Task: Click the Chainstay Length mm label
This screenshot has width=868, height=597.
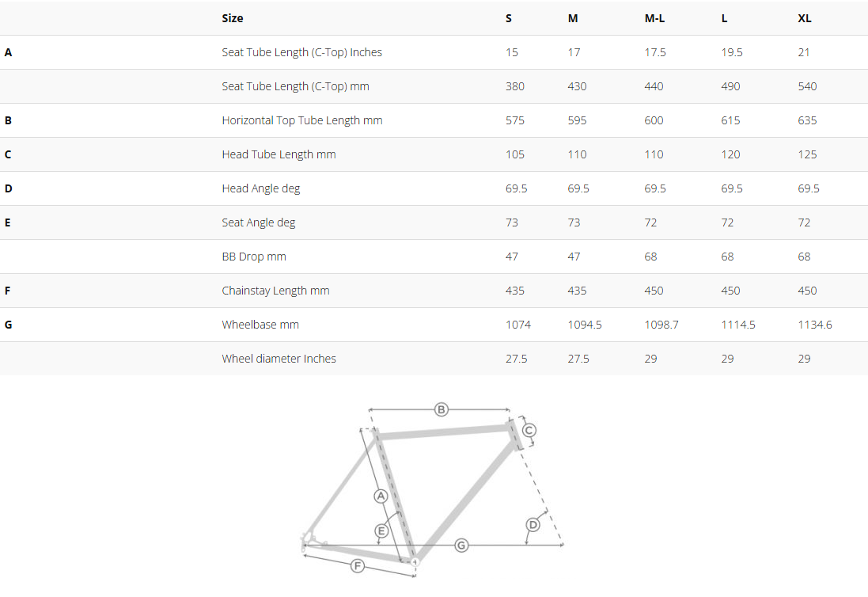Action: (275, 291)
